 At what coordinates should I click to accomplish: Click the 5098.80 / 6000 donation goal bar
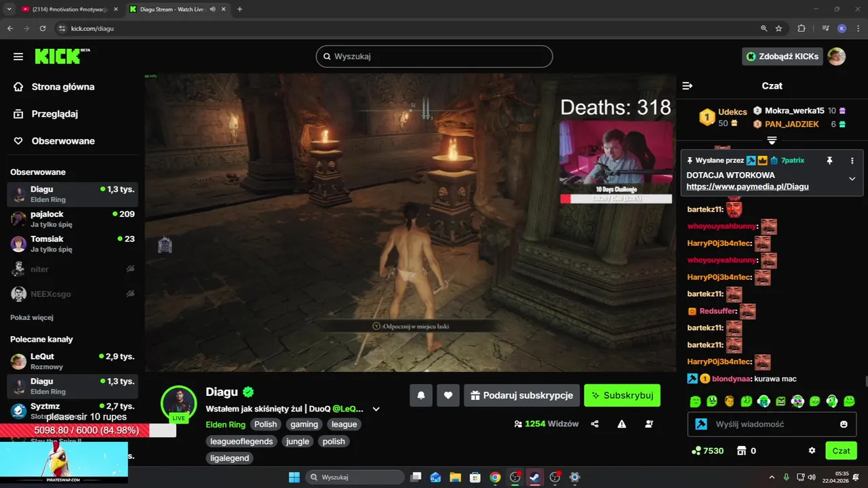pyautogui.click(x=88, y=430)
